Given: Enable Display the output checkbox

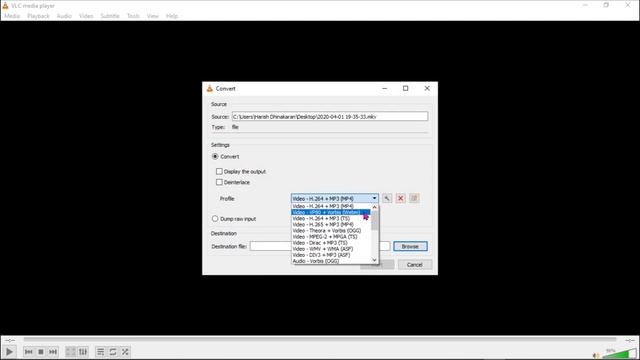Looking at the screenshot, I should point(219,171).
